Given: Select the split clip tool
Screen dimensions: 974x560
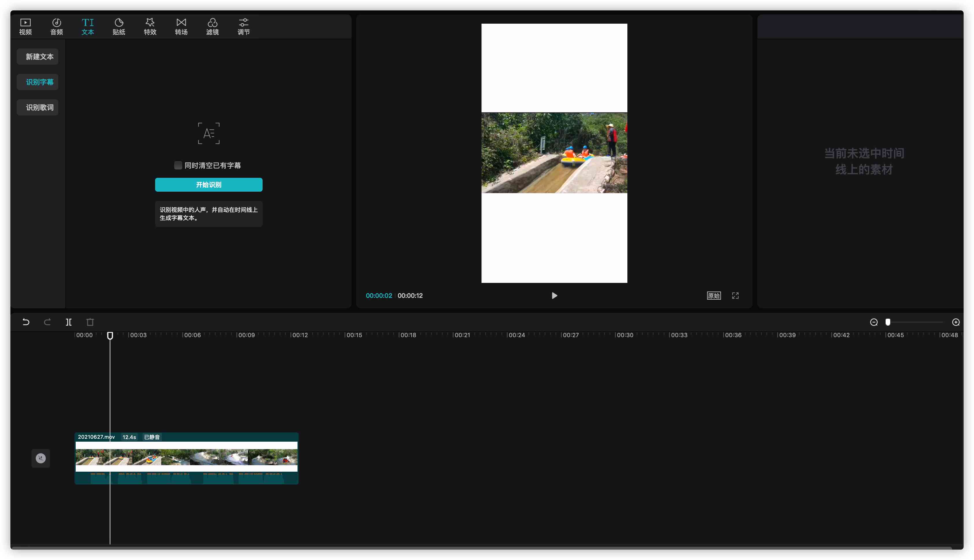Looking at the screenshot, I should pyautogui.click(x=68, y=322).
